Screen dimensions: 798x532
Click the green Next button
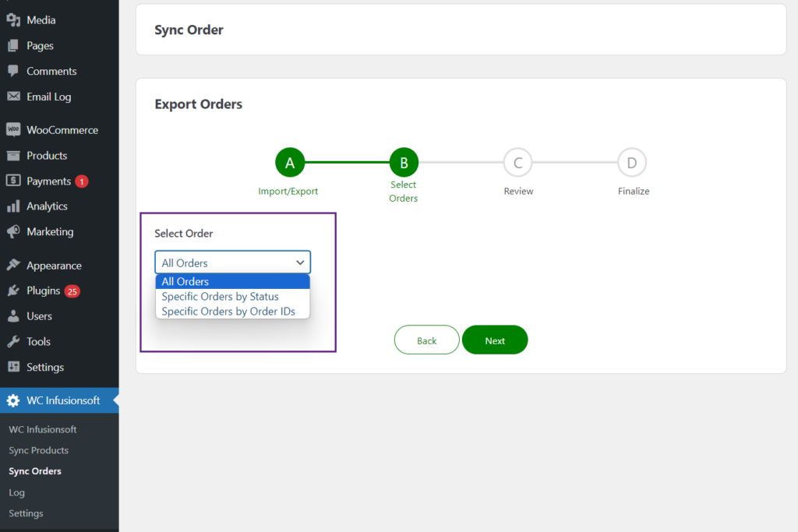495,340
